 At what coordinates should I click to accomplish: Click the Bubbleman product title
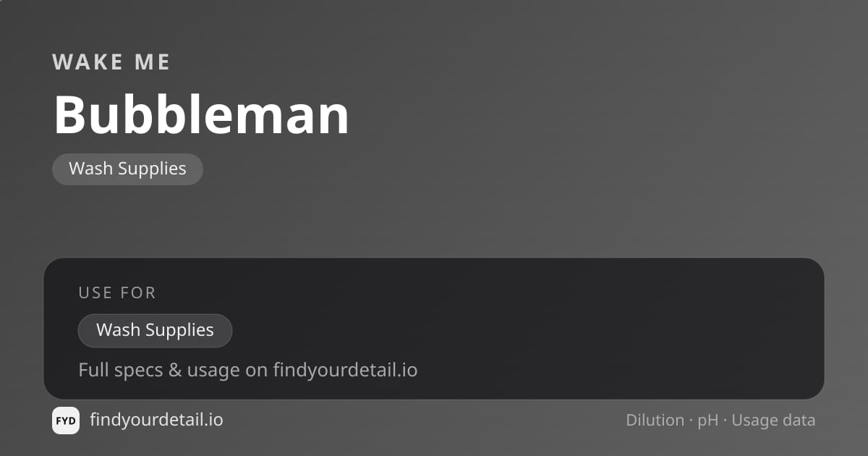201,114
